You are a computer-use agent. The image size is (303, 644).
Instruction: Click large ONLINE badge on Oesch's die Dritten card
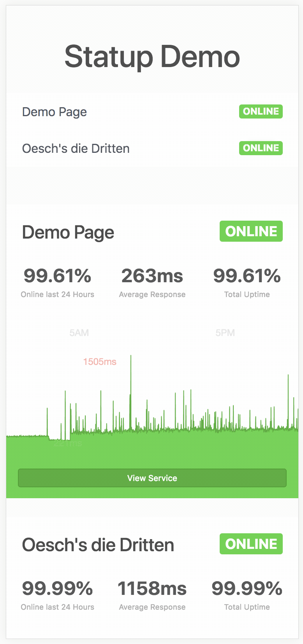click(x=251, y=544)
